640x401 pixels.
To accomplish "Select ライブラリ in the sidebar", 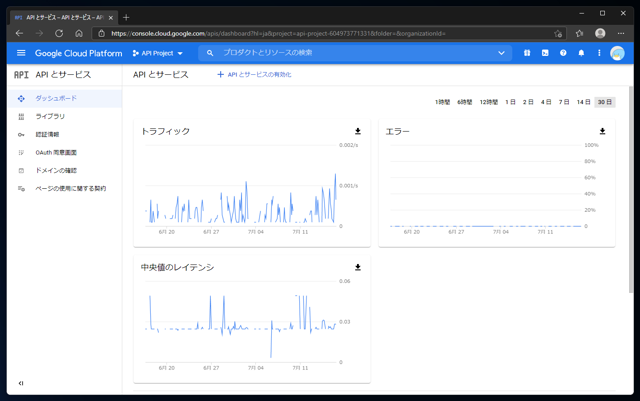I will (64, 116).
